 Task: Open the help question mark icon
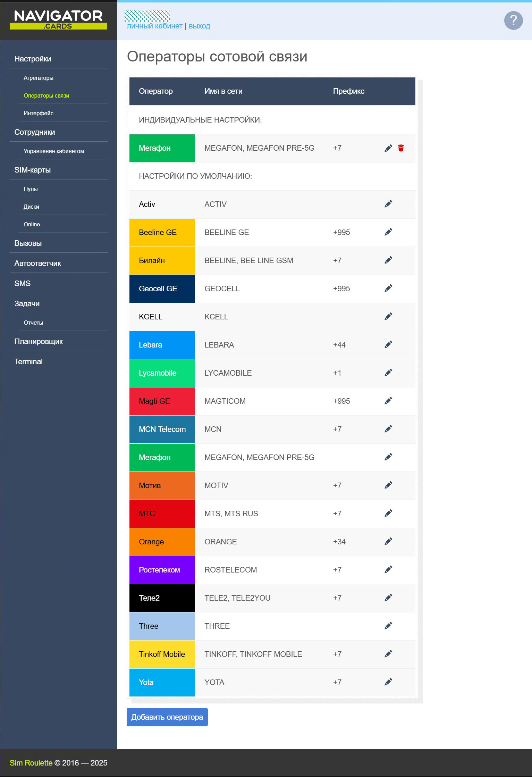click(x=513, y=20)
